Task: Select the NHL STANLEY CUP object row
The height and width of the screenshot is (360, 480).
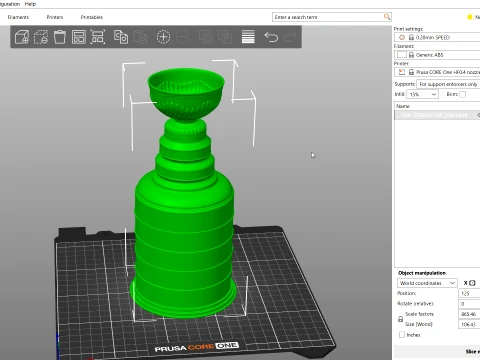Action: tap(437, 115)
